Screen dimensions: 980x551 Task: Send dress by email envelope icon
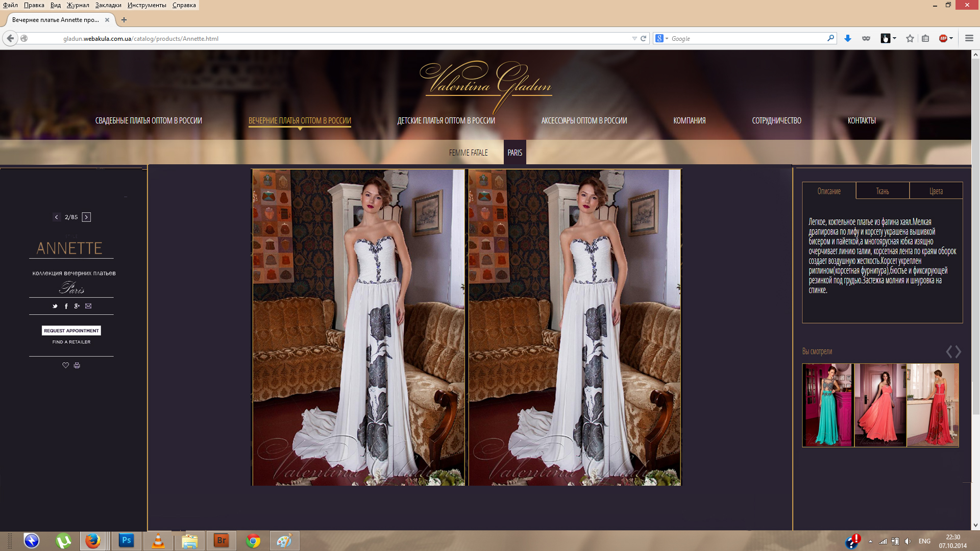coord(88,306)
